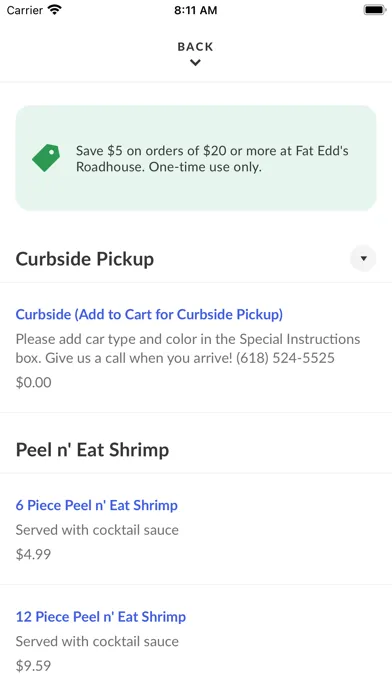Viewport: 392px width, 696px height.
Task: Tap the battery icon in status bar
Action: point(375,9)
